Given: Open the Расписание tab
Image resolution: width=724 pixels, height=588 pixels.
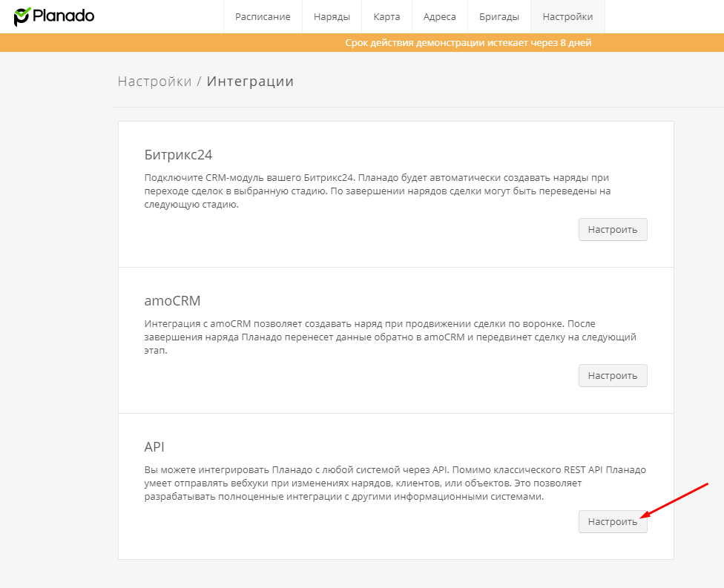Looking at the screenshot, I should pyautogui.click(x=263, y=16).
